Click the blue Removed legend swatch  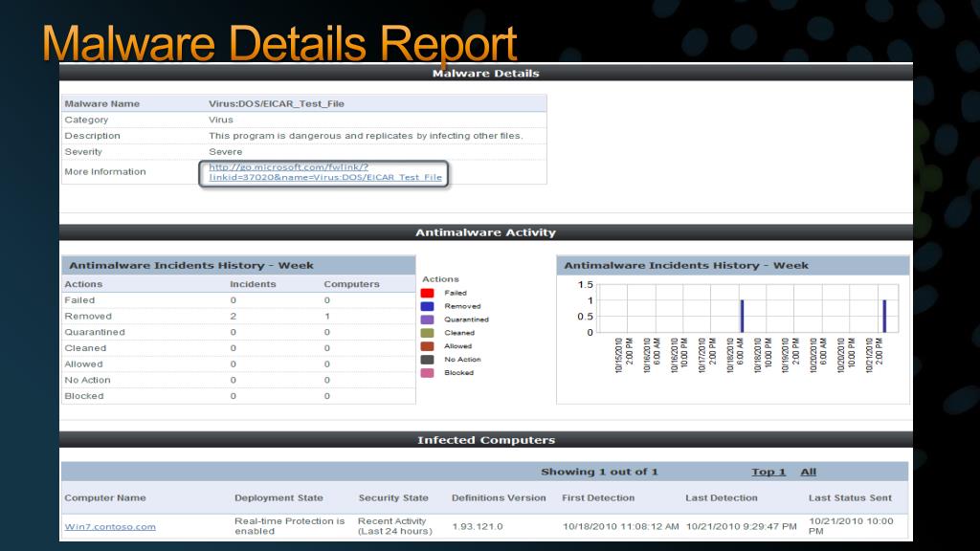428,306
